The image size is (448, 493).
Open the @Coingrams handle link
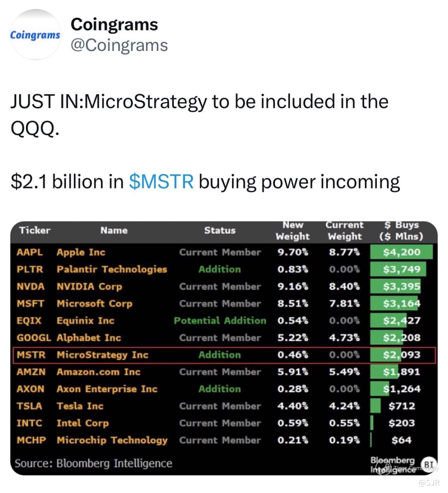coord(119,45)
